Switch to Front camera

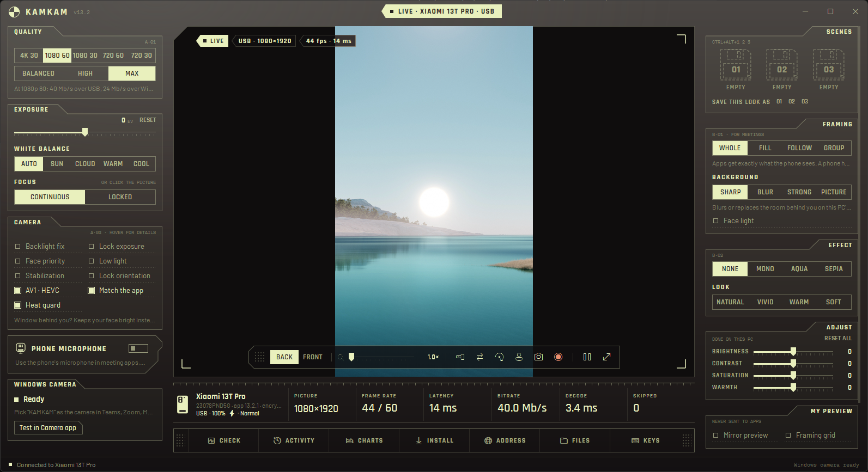[313, 357]
